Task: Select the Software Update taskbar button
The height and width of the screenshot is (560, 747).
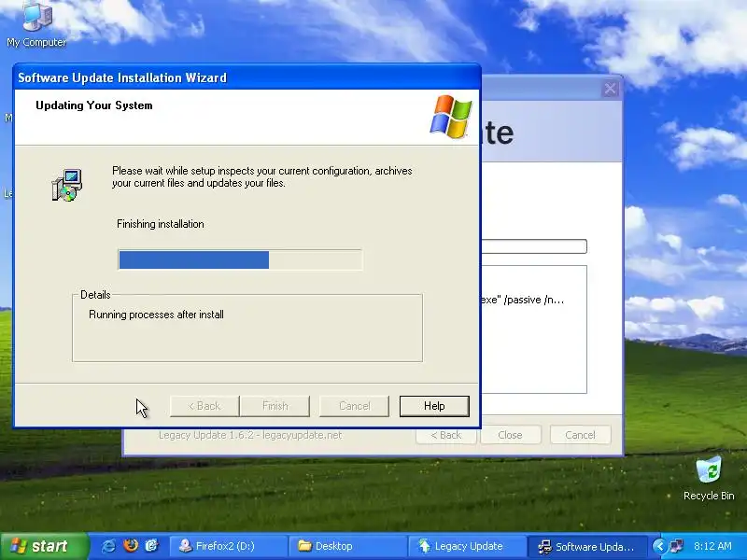Action: (x=587, y=546)
